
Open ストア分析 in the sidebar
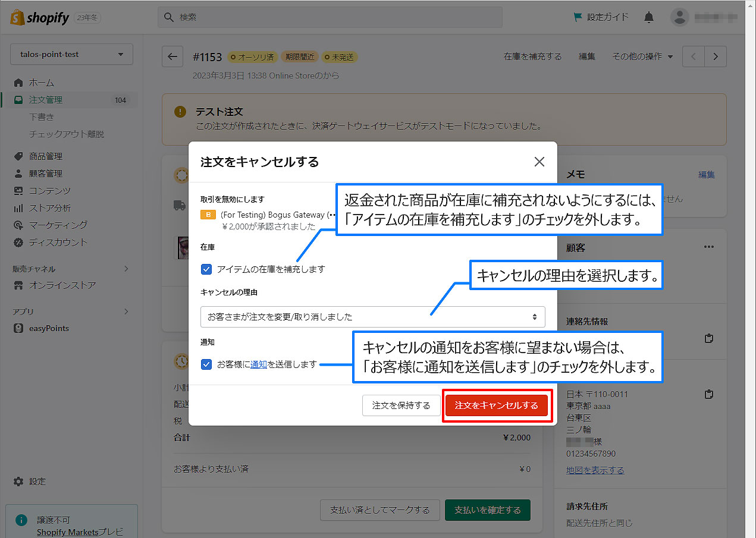coord(50,208)
